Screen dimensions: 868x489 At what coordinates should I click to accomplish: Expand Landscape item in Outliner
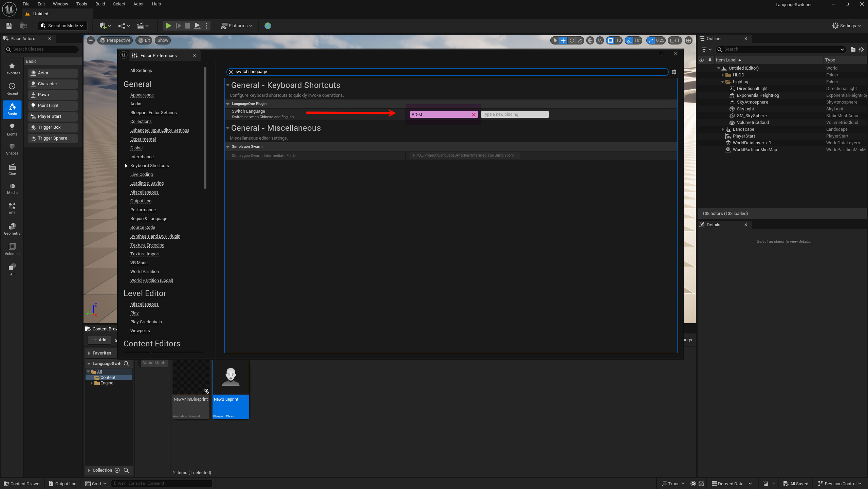(x=722, y=129)
